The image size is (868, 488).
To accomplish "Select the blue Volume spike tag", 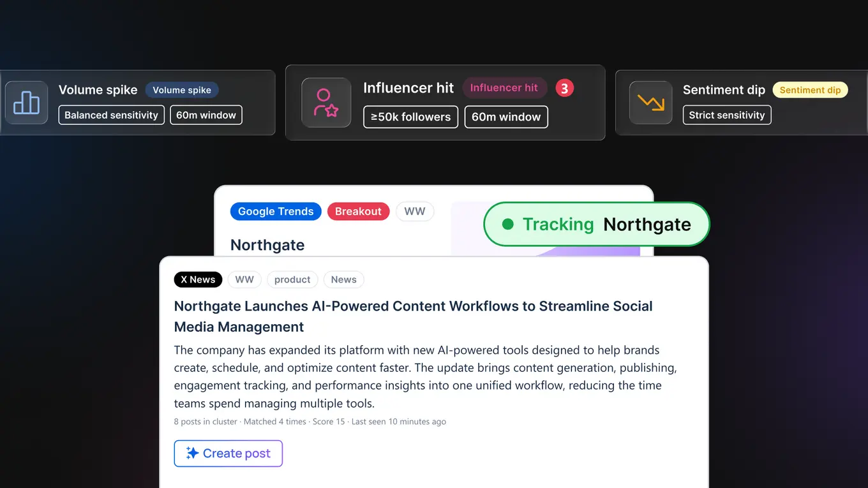I will click(182, 90).
